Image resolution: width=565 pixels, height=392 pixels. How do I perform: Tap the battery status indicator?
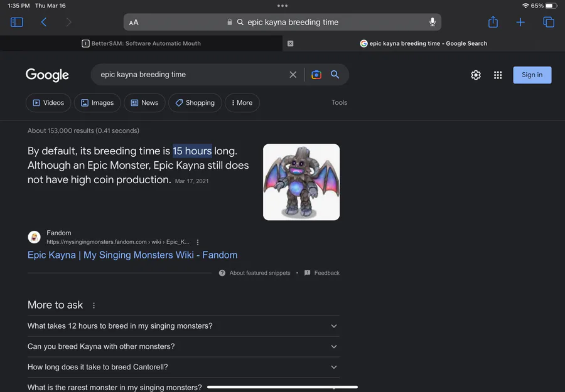pyautogui.click(x=551, y=6)
